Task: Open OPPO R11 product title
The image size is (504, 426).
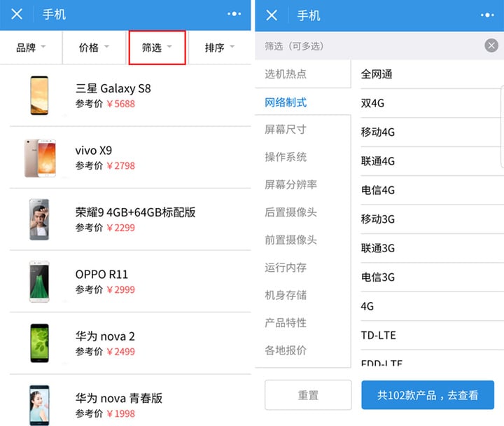Action: (x=101, y=275)
